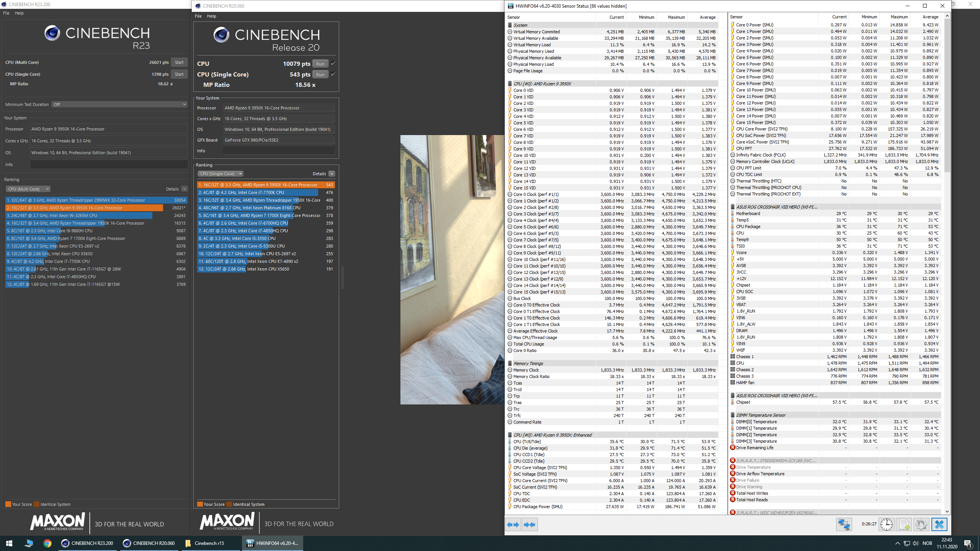Open HWiNFO sensor settings gear
980x551 pixels.
pyautogui.click(x=921, y=524)
